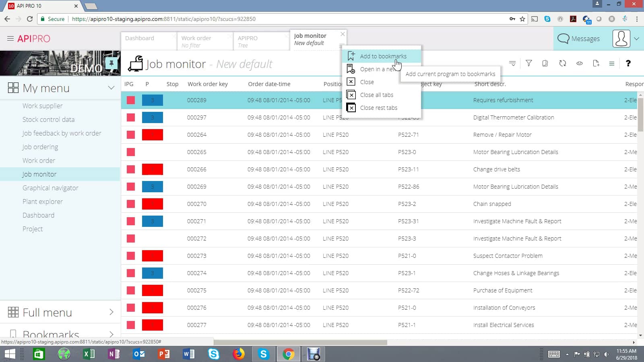Toggle the eye preview icon in the toolbar
Viewport: 644px width, 362px height.
pyautogui.click(x=580, y=63)
